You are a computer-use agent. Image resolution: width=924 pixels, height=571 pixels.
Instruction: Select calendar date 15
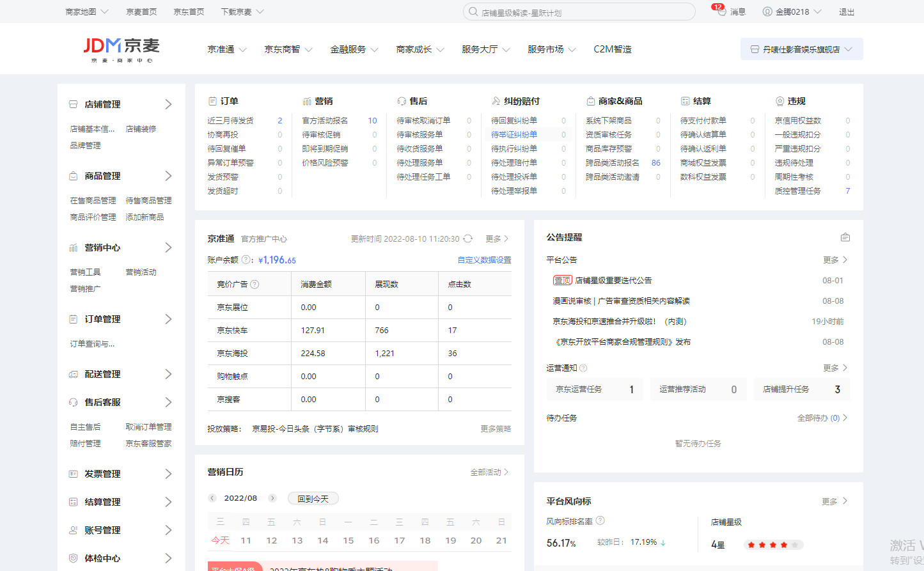coord(348,540)
